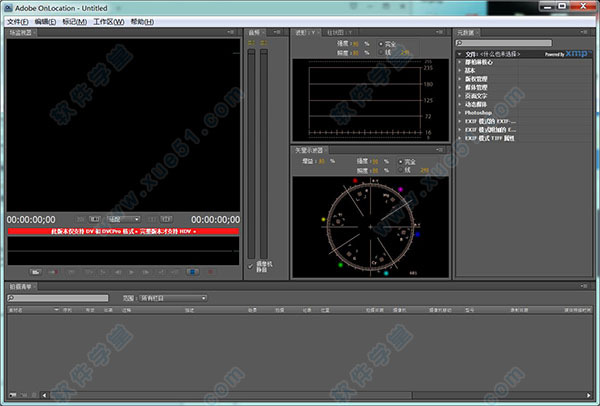Click the left scroll arrow of shot list scrollbar
The image size is (600, 406).
point(45,395)
